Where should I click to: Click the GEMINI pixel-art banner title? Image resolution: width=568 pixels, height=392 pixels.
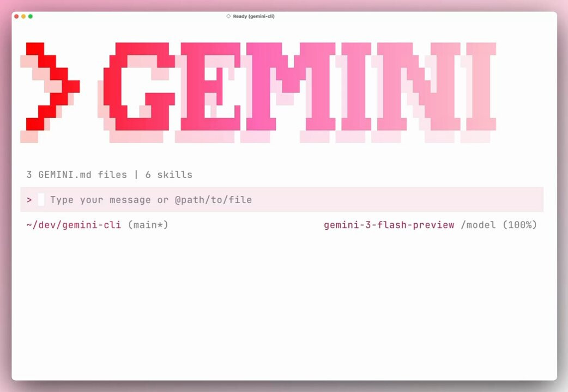tap(297, 93)
